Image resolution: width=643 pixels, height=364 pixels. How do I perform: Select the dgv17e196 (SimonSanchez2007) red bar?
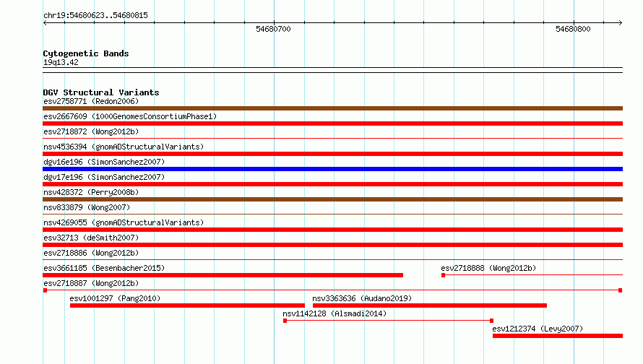(332, 184)
